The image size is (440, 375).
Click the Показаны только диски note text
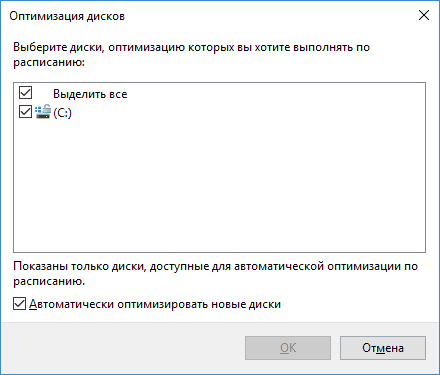click(x=215, y=274)
